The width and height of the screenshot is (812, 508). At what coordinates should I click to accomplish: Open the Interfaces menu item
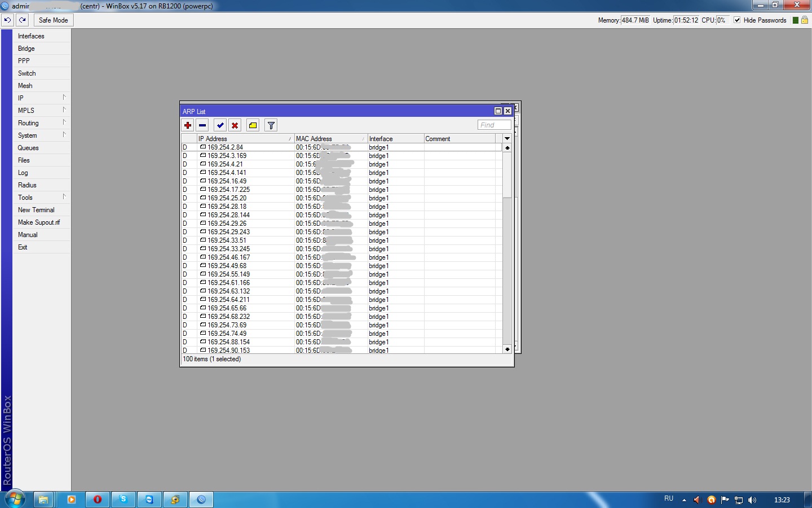[31, 36]
